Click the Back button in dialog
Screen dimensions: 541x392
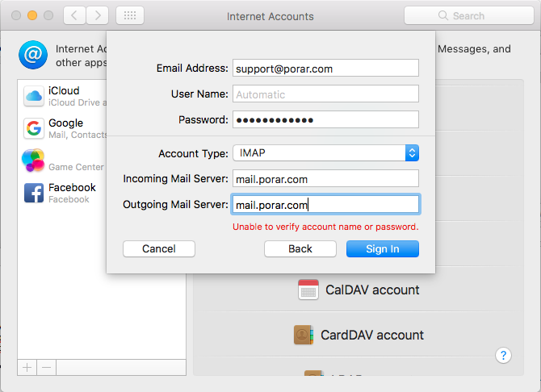click(300, 249)
